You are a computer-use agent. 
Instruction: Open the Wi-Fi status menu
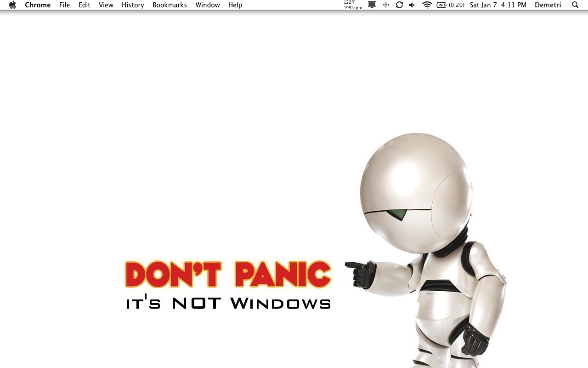click(x=427, y=5)
